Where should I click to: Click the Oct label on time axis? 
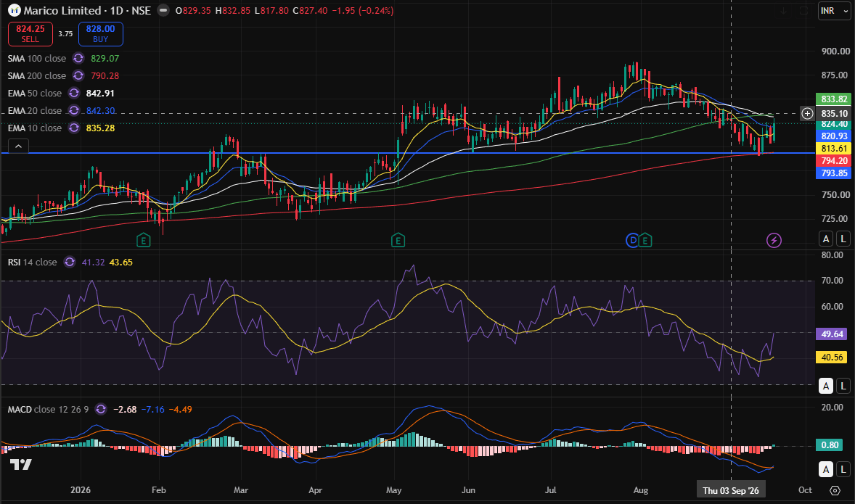(x=806, y=490)
